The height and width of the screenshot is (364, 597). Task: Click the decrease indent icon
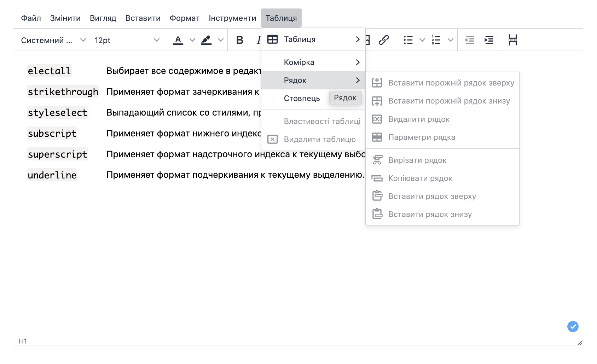coord(469,40)
